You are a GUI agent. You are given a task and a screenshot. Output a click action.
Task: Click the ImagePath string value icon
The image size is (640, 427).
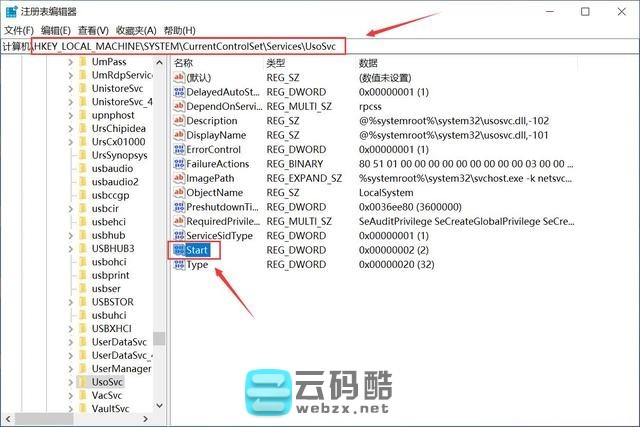point(179,178)
